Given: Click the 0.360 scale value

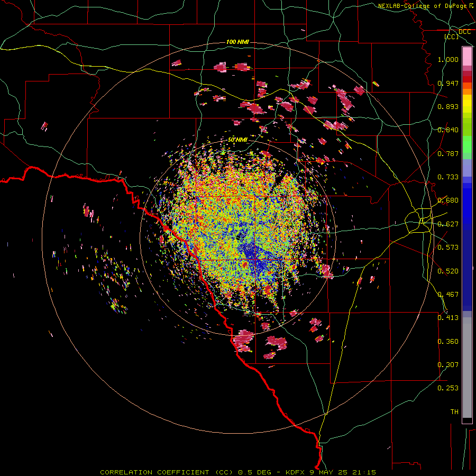Looking at the screenshot, I should [448, 342].
